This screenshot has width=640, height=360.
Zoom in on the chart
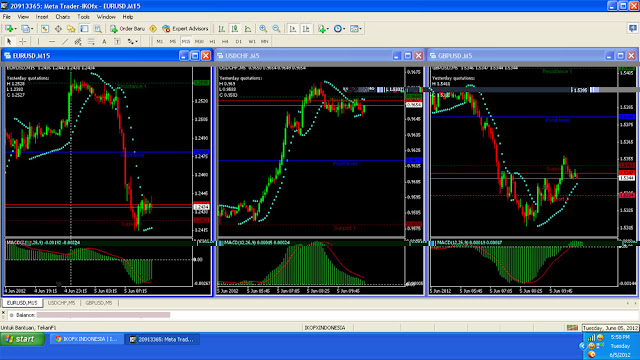[x=263, y=29]
